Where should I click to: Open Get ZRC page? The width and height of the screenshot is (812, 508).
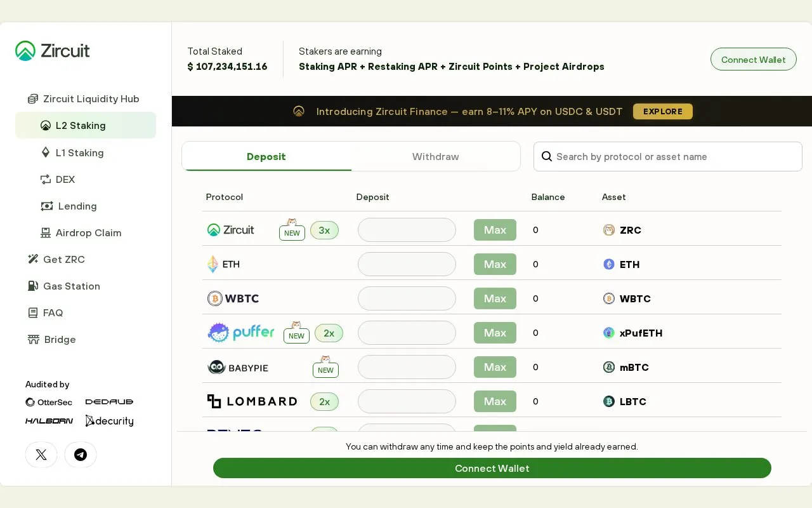click(x=56, y=259)
